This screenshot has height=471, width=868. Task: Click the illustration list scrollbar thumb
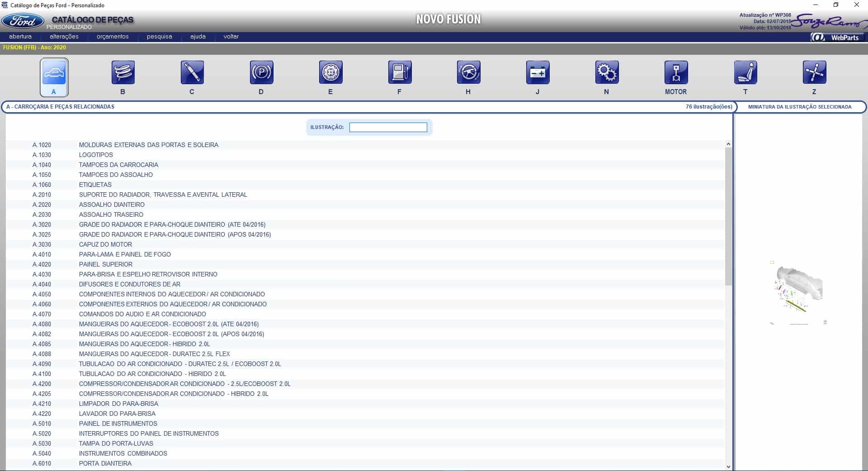click(x=728, y=216)
